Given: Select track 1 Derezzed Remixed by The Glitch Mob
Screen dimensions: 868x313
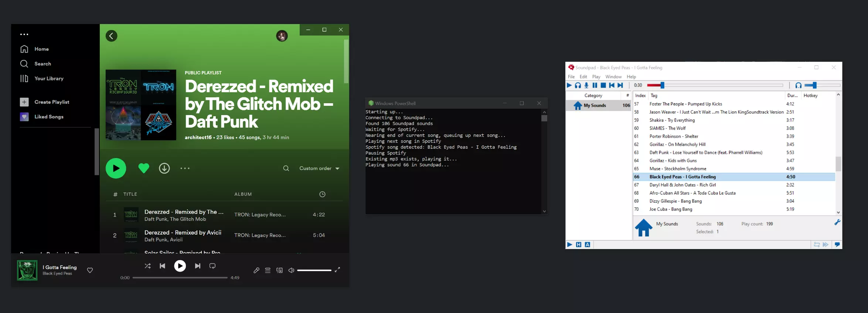Looking at the screenshot, I should coord(224,215).
